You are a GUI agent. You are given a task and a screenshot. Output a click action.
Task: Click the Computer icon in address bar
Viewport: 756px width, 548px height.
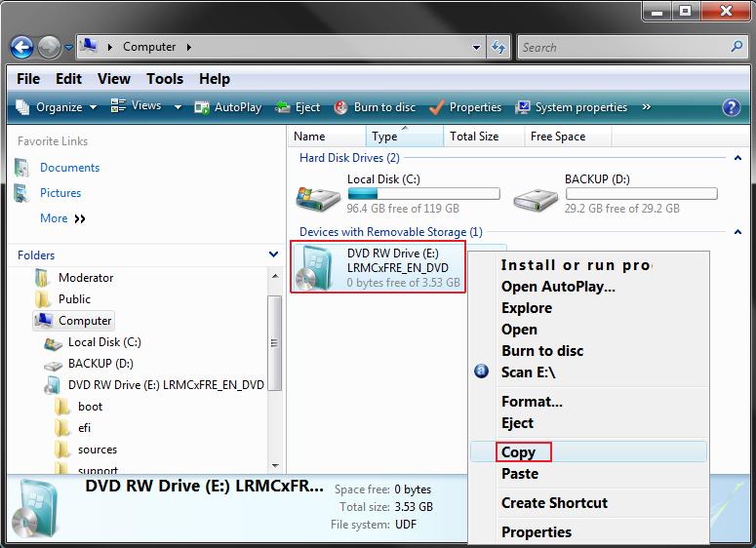[x=89, y=46]
